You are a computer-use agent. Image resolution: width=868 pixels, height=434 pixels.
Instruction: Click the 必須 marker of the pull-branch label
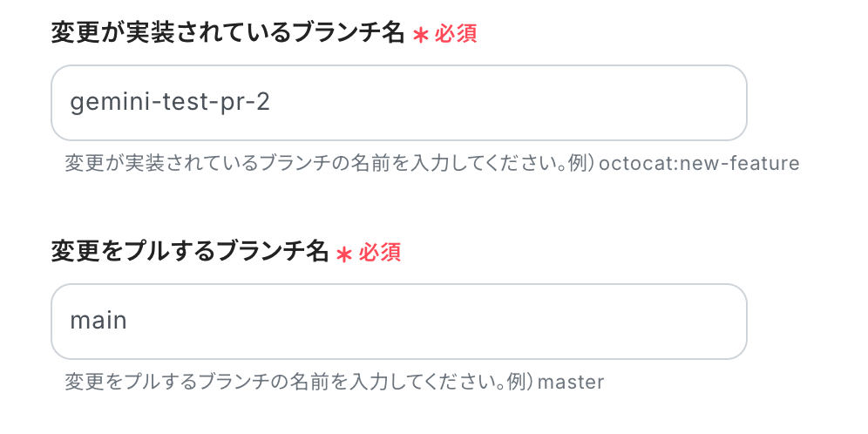pyautogui.click(x=380, y=253)
